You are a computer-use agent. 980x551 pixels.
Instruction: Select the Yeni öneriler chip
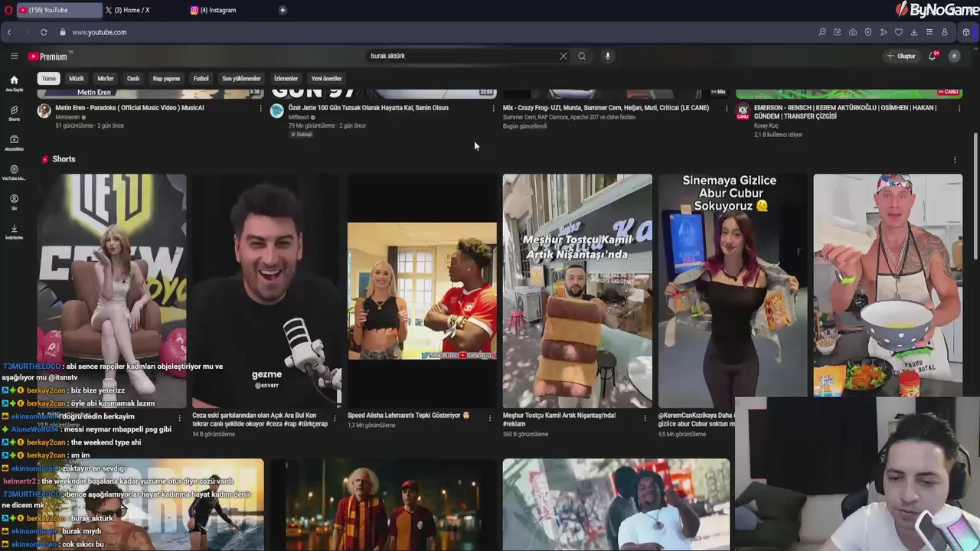(x=326, y=78)
